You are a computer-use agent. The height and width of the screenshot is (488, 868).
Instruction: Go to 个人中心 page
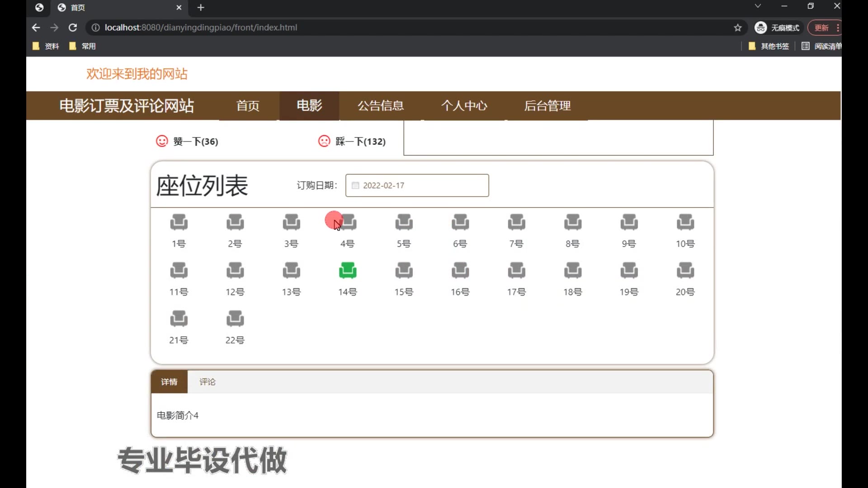(x=464, y=106)
